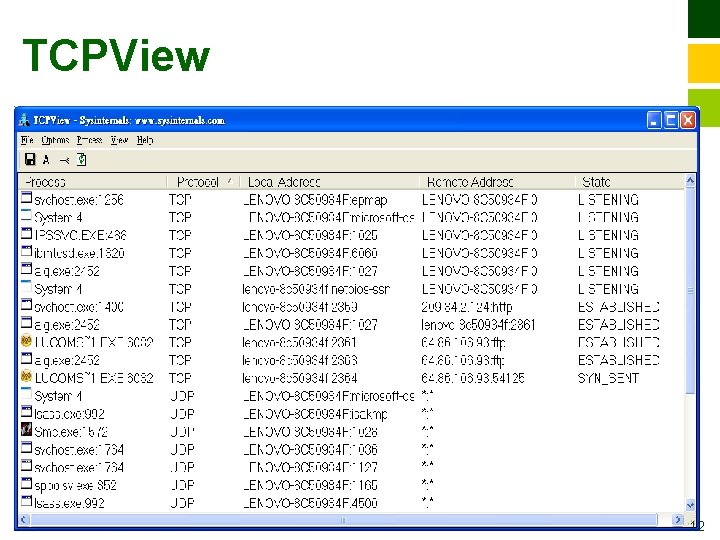Click local address LENOVO-8C50984F:6060
720x540 pixels.
coord(310,253)
